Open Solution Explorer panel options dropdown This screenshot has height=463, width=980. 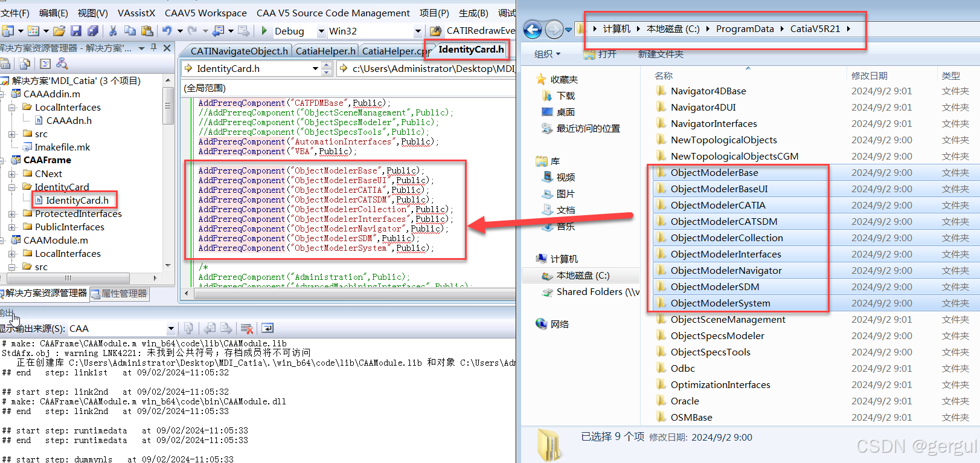[142, 48]
